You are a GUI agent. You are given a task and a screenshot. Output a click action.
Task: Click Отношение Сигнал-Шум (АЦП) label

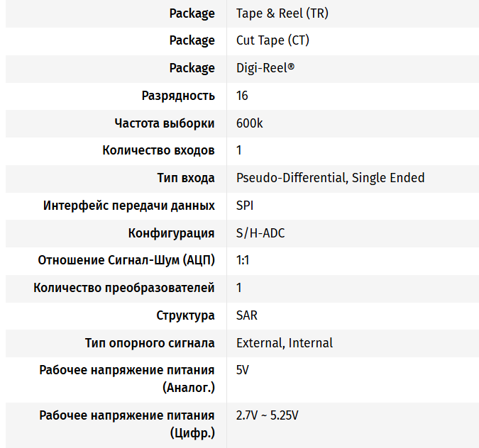point(126,260)
